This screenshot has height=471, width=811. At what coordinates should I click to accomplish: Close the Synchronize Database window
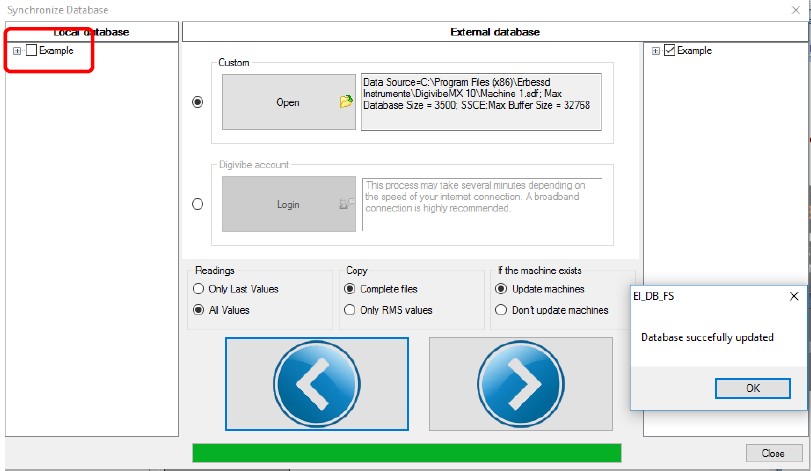[x=795, y=10]
